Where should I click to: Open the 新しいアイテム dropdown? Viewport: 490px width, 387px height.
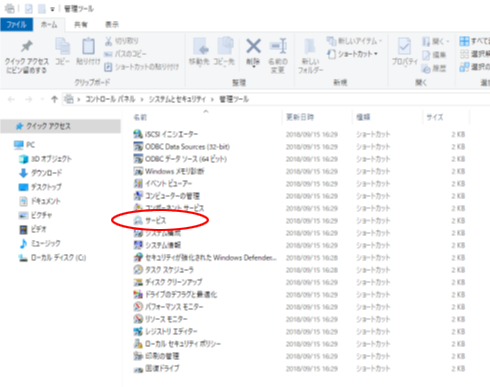point(354,41)
